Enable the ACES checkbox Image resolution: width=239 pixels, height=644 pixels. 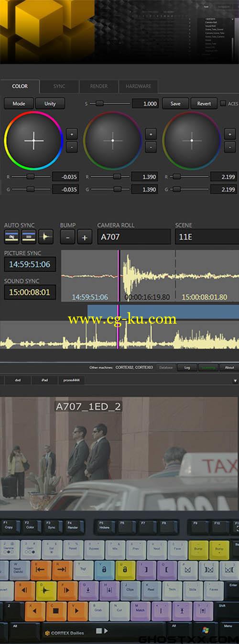click(x=223, y=103)
